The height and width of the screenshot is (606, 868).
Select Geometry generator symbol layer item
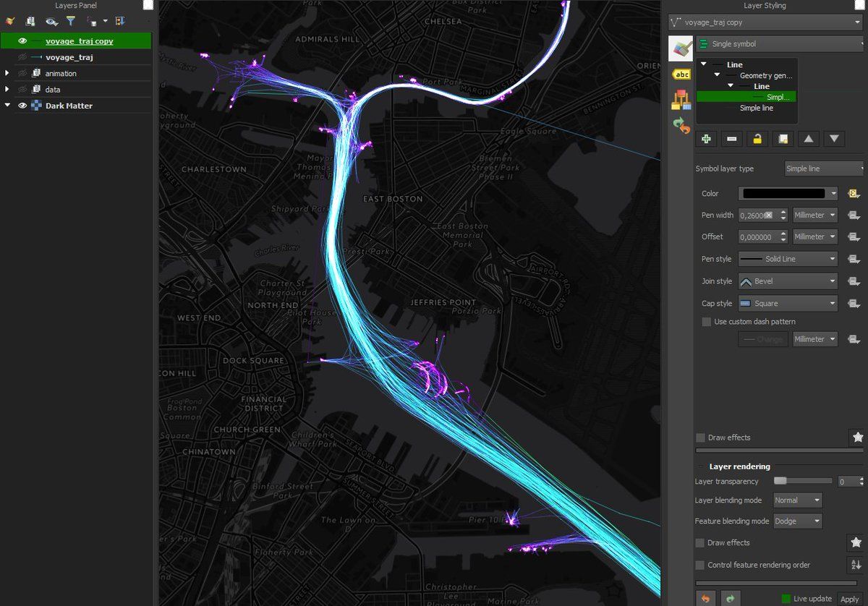[x=765, y=75]
